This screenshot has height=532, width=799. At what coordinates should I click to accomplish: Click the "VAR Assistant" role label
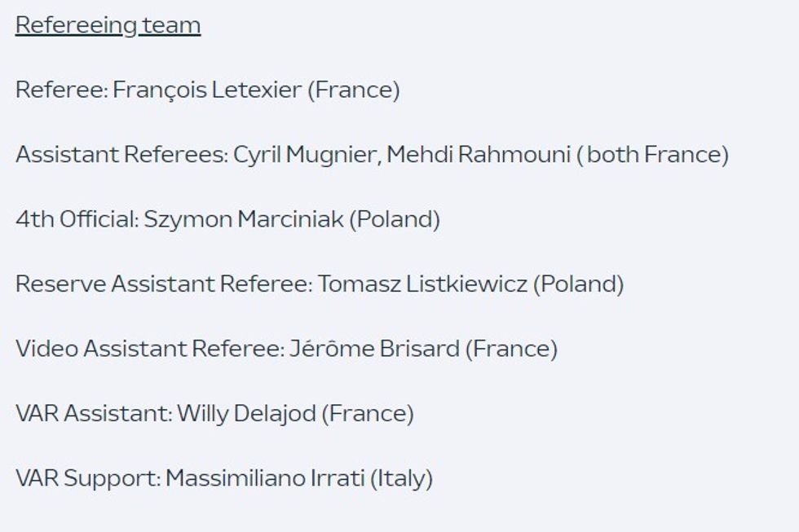(92, 414)
